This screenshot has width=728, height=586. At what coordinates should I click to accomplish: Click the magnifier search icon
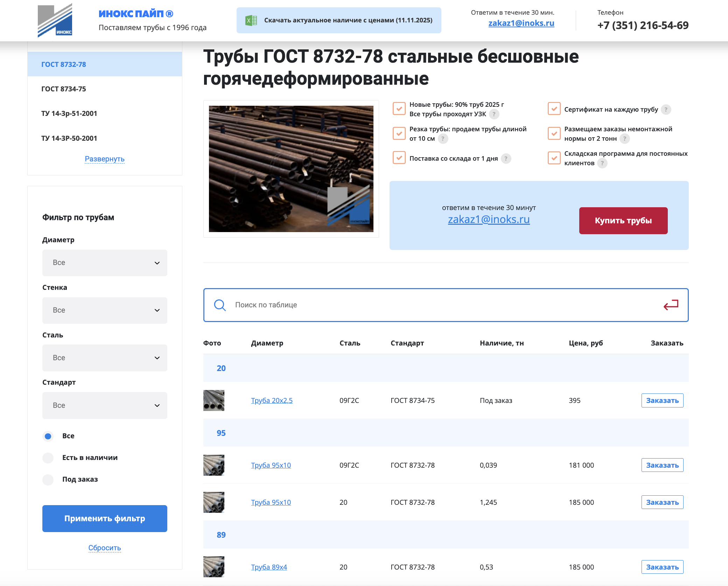pyautogui.click(x=220, y=305)
